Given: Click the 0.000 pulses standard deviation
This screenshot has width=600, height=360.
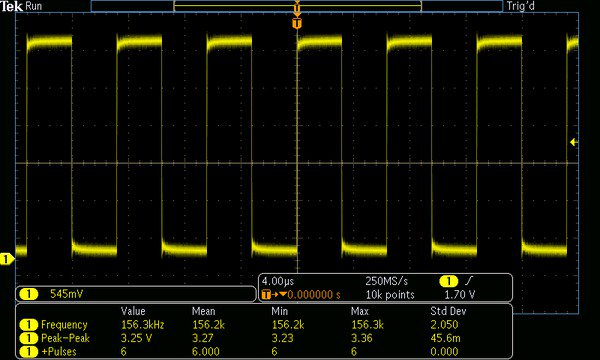Looking at the screenshot, I should point(444,352).
